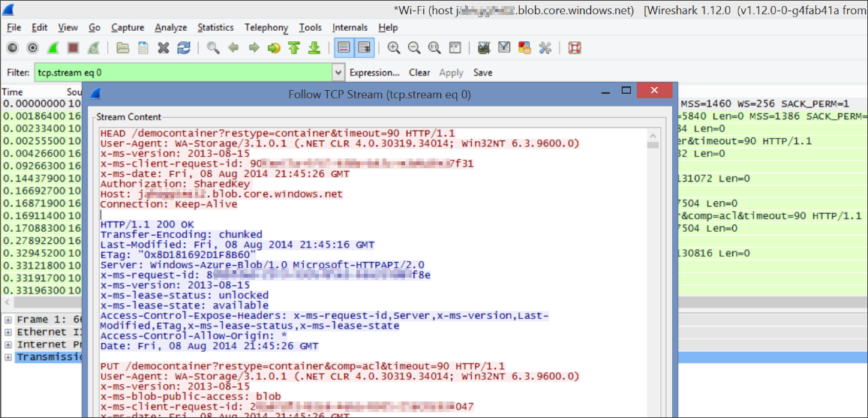Expand the Transmission Control tree node
Viewport: 868px width, 418px height.
8,357
